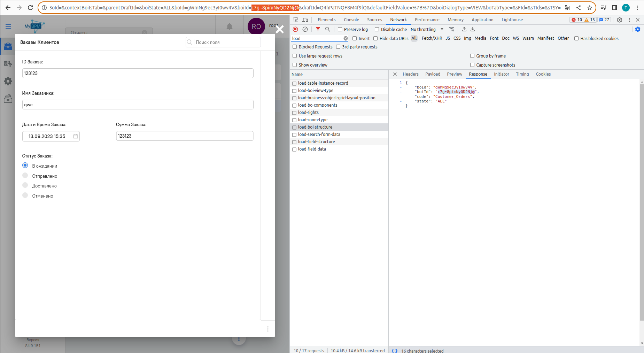Click the inspect element picker icon
Image resolution: width=644 pixels, height=353 pixels.
point(295,20)
